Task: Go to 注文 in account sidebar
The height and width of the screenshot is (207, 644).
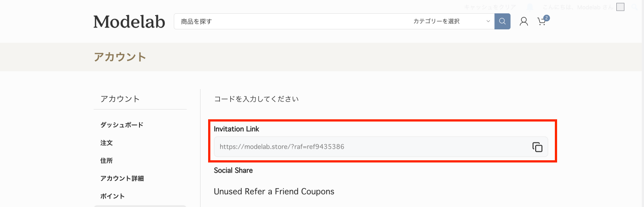Action: click(x=107, y=143)
